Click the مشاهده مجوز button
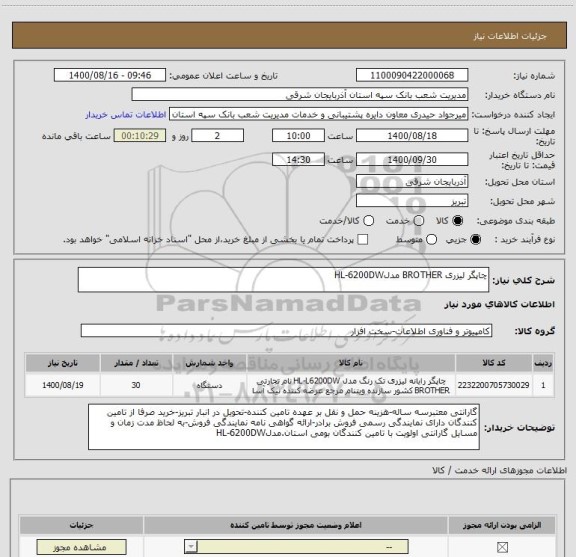Screen dimensions: 576x557 (x=82, y=547)
